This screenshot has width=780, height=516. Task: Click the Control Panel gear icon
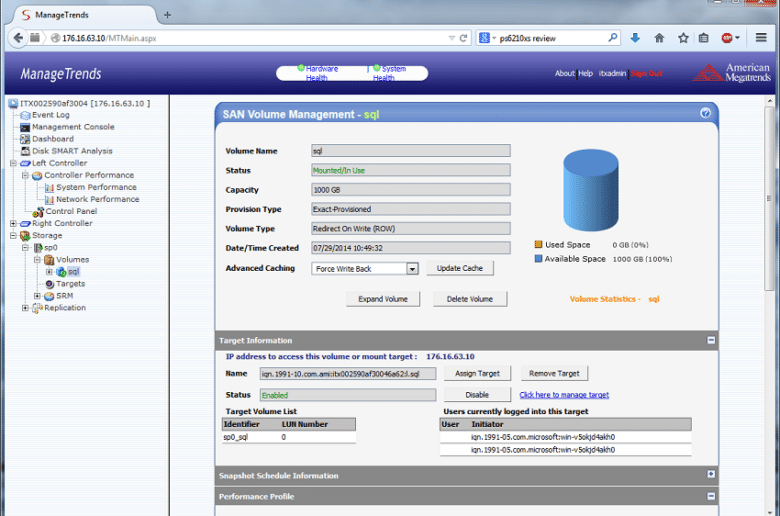click(38, 211)
